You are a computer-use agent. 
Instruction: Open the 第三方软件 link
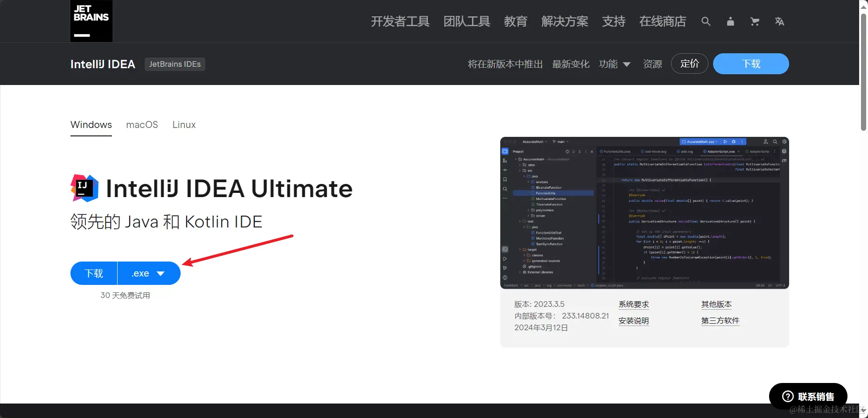pos(720,321)
